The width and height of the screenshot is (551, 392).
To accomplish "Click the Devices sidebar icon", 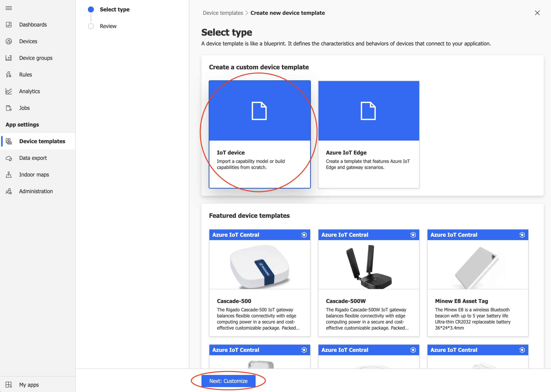I will pyautogui.click(x=9, y=41).
